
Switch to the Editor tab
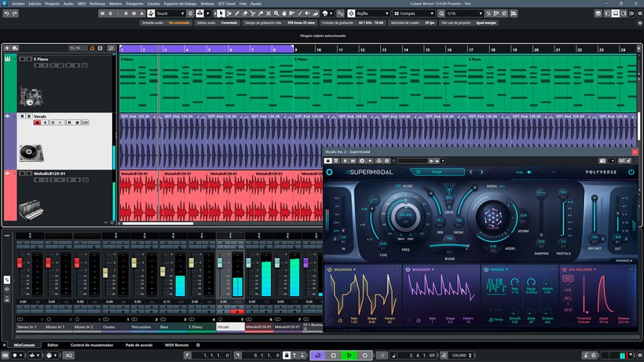pos(53,345)
